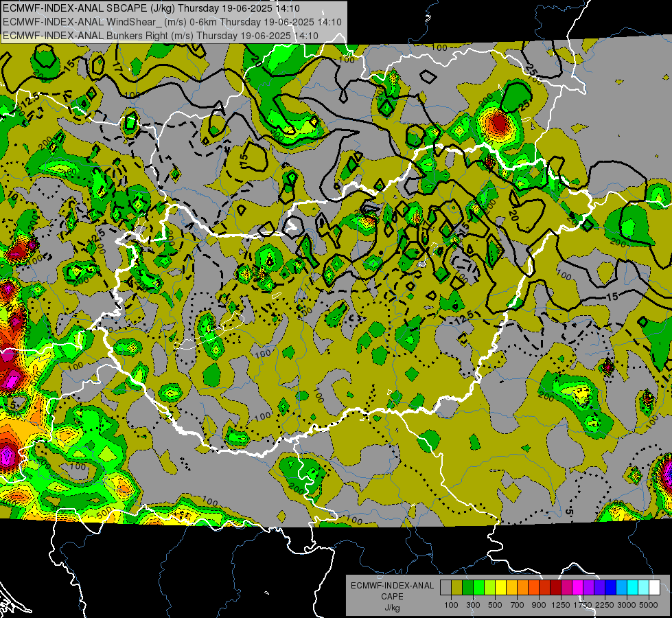Click the bright green legend swatch
The image size is (672, 618).
[478, 588]
